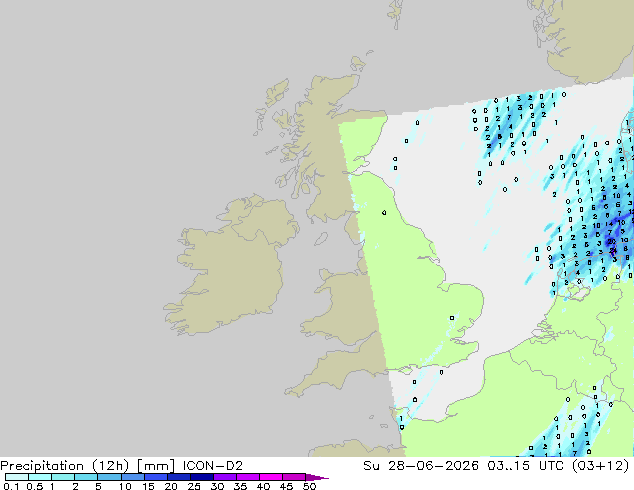Click the 0.1–0.5 mm lightest legend swatch
634x490 pixels.
(x=17, y=477)
